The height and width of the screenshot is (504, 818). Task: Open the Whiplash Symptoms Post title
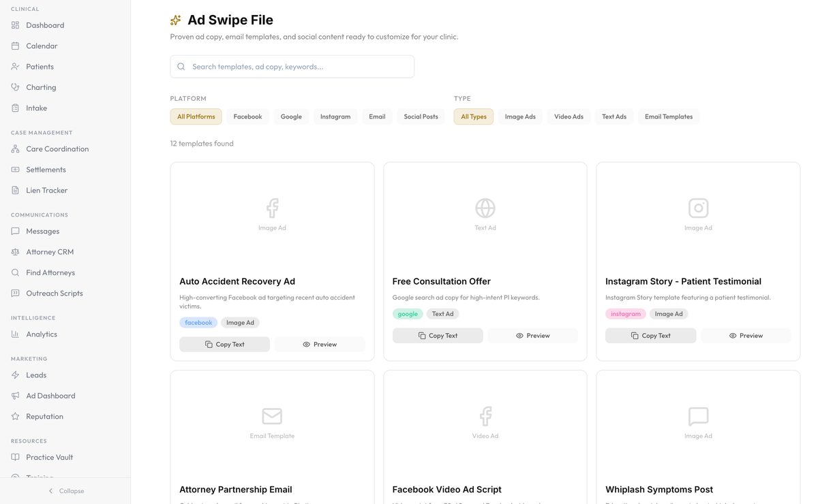(x=659, y=489)
